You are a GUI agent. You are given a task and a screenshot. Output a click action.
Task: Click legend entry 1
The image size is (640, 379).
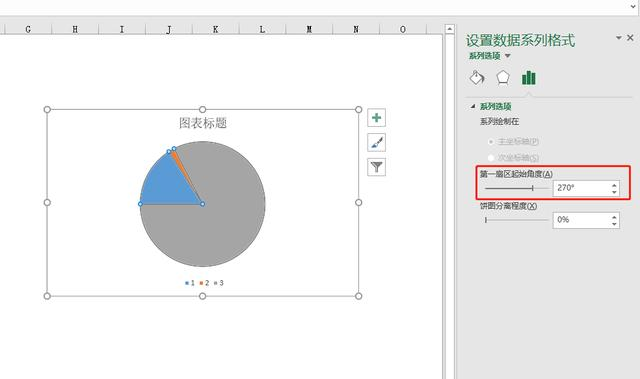(x=189, y=283)
